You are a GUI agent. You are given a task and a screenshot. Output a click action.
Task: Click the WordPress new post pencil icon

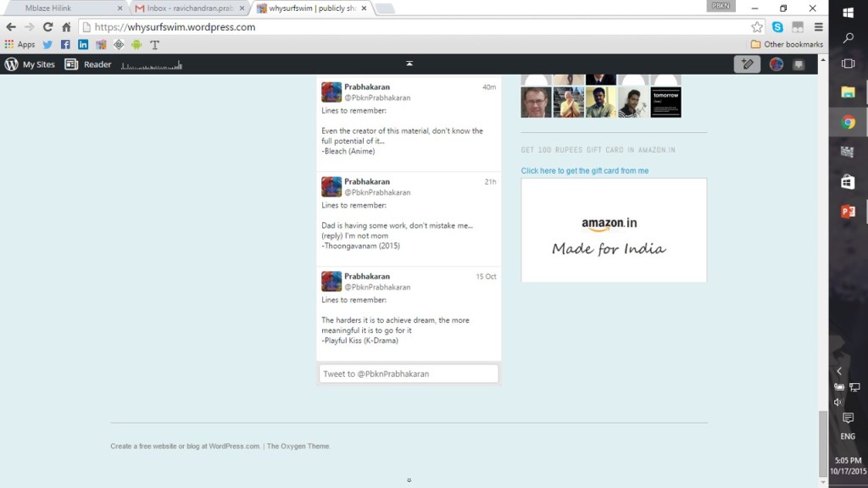[747, 64]
